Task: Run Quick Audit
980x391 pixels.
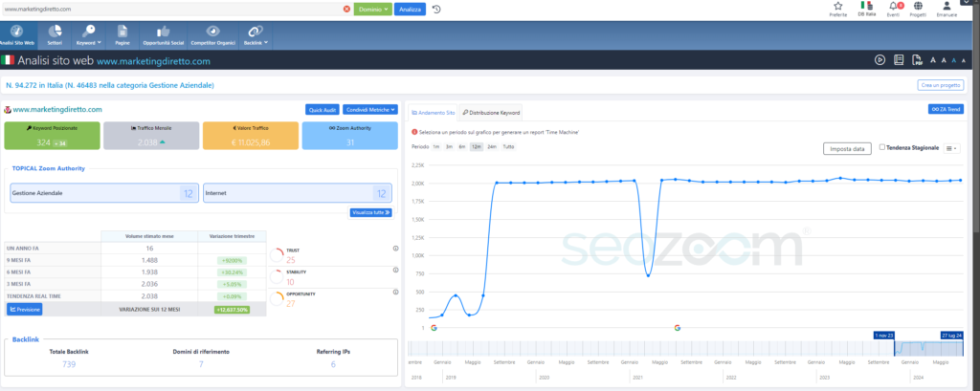Action: pyautogui.click(x=323, y=109)
